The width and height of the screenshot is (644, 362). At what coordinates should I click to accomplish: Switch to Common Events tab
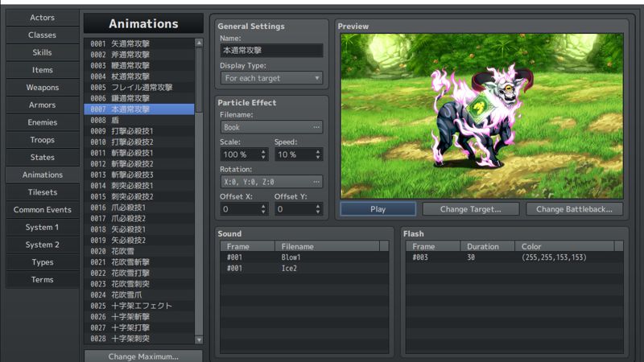[x=43, y=209]
